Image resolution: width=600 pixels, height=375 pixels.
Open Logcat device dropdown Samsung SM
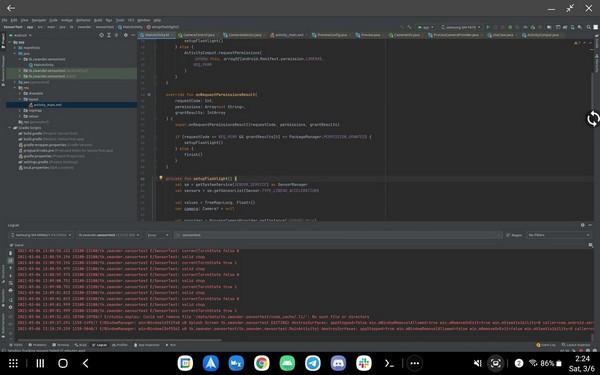[41, 235]
